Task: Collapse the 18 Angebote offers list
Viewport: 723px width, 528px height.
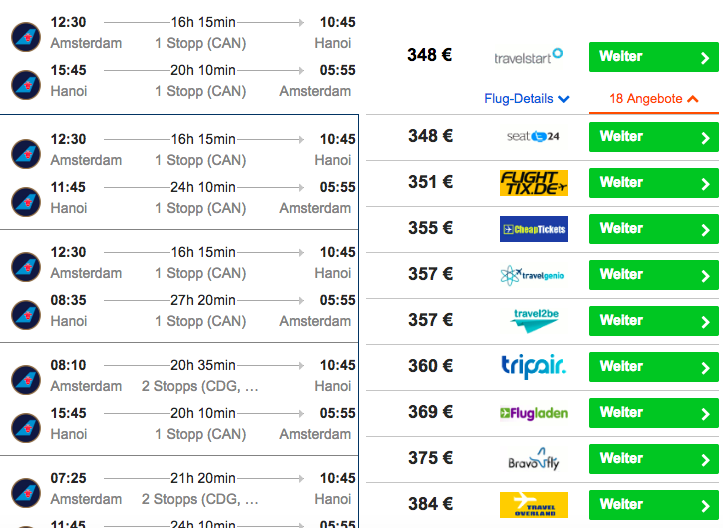Action: (x=653, y=99)
